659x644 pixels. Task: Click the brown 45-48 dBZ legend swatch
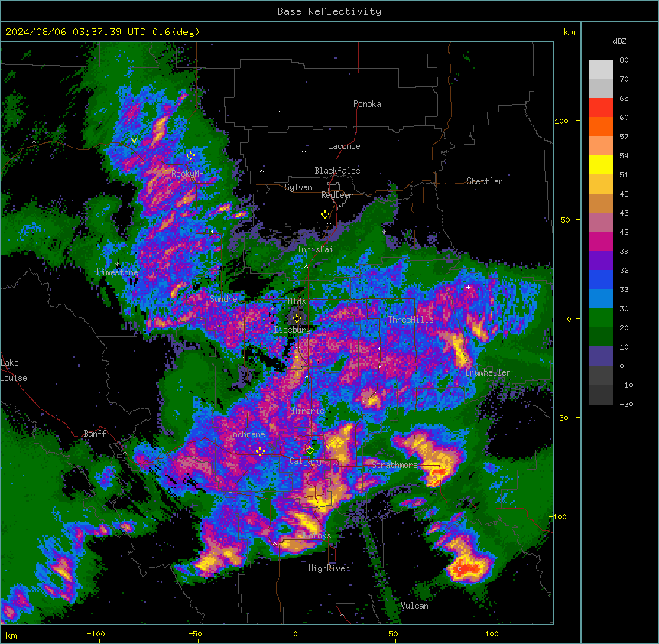601,203
